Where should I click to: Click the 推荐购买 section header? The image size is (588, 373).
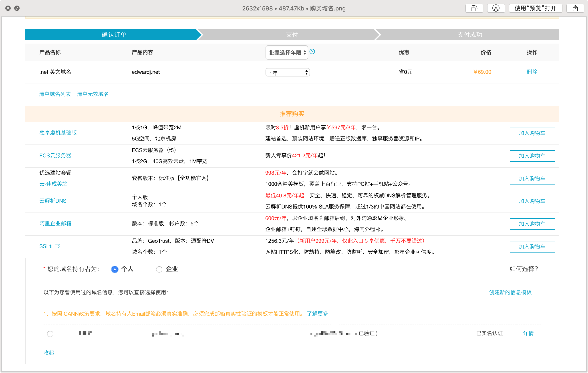tap(292, 114)
